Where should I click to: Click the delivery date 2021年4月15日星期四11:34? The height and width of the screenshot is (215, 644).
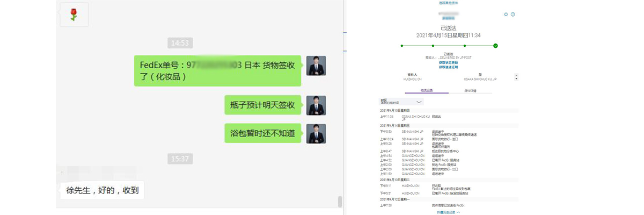[448, 35]
